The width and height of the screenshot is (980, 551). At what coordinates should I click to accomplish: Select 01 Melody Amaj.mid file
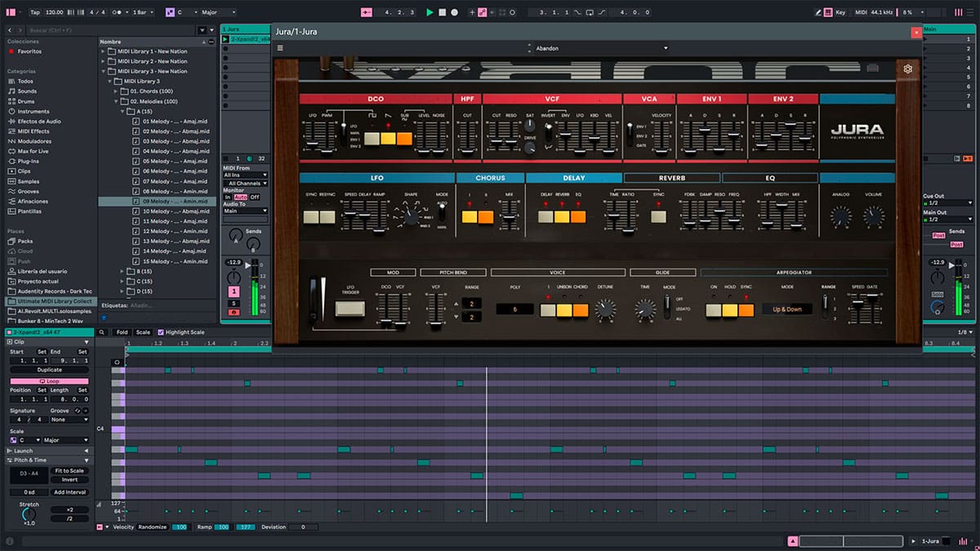coord(170,121)
